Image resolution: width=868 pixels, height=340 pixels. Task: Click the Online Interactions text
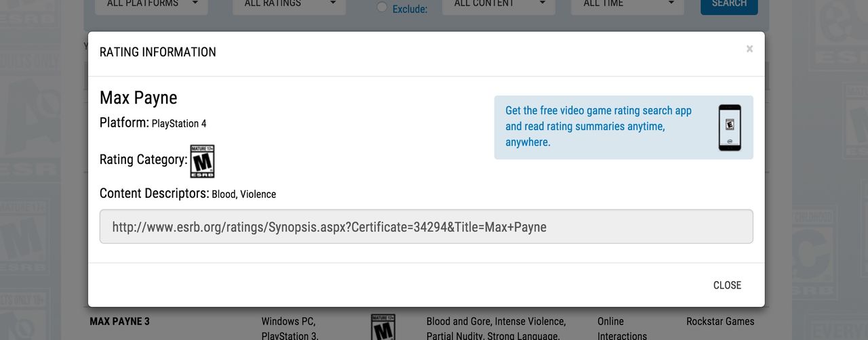coord(622,328)
